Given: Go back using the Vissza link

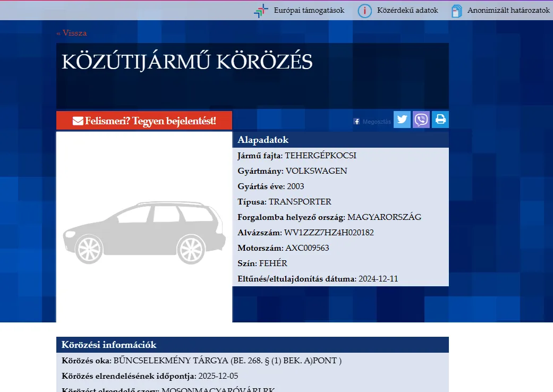Looking at the screenshot, I should point(71,32).
